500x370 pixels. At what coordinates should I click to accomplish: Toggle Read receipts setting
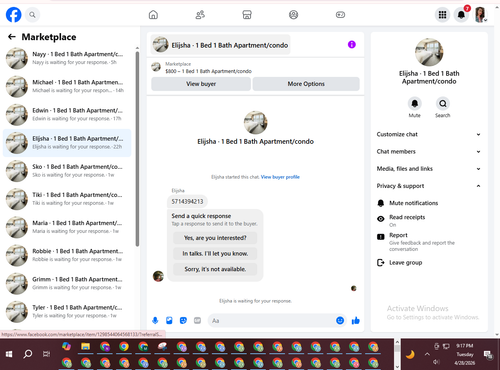(429, 220)
